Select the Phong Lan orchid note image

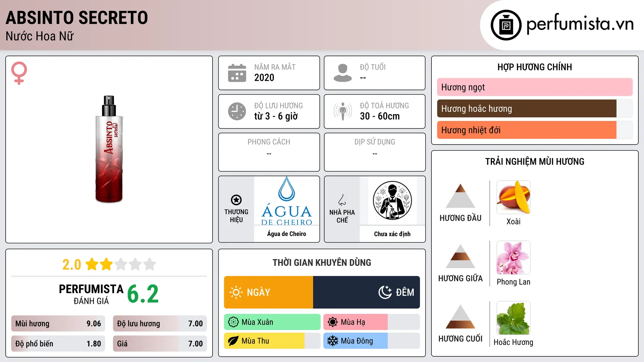tap(514, 258)
